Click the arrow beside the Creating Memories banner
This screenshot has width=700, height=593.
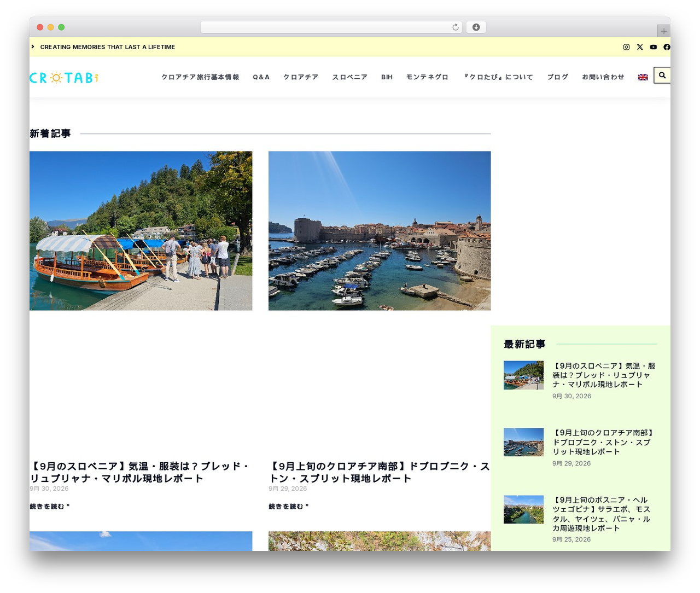[x=33, y=47]
